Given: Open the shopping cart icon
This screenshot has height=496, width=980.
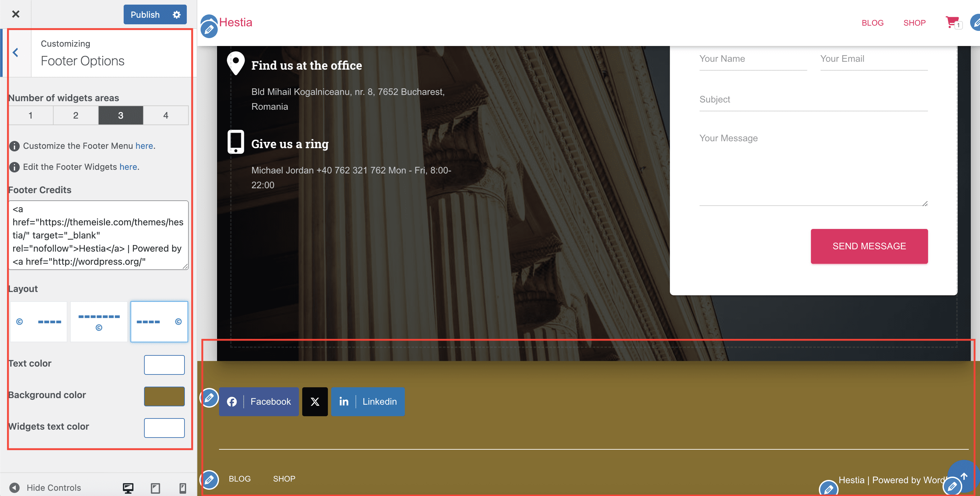Looking at the screenshot, I should [952, 22].
